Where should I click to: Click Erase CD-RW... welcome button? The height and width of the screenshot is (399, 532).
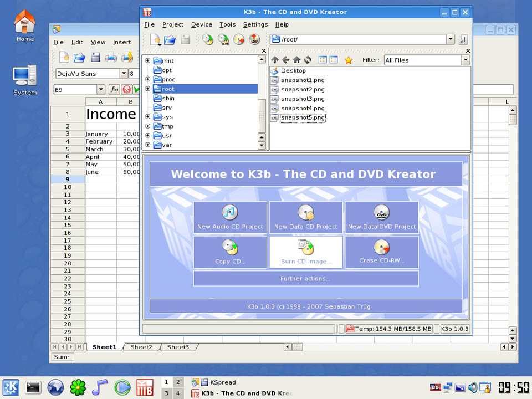(x=382, y=252)
